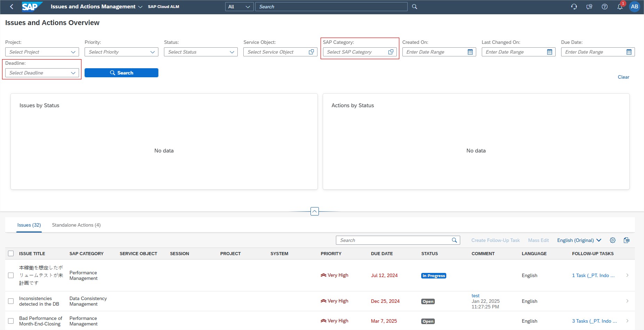Expand the Project dropdown

click(73, 52)
